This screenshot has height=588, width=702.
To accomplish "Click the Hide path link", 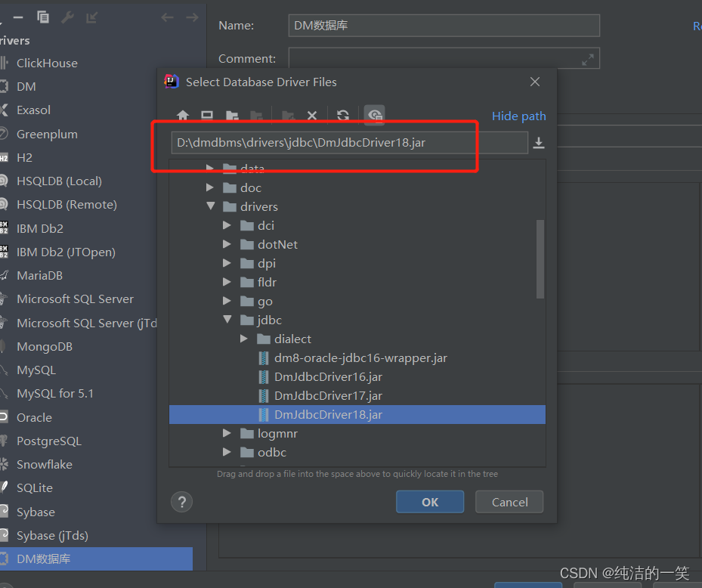I will [x=519, y=116].
